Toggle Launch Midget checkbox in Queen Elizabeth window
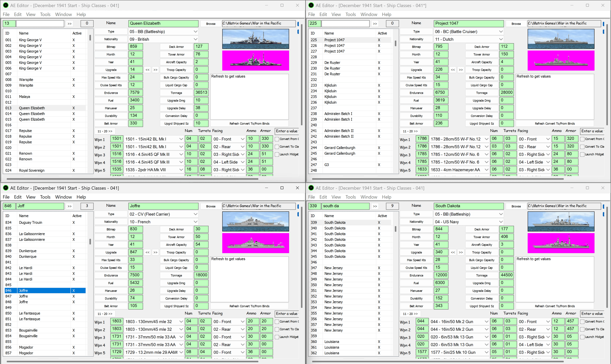The image size is (611, 364). (277, 154)
